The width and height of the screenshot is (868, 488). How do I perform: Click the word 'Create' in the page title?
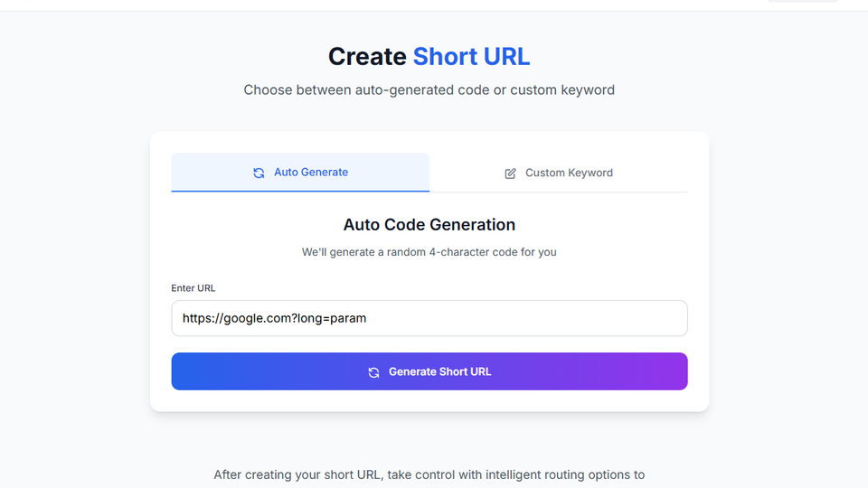pos(367,57)
